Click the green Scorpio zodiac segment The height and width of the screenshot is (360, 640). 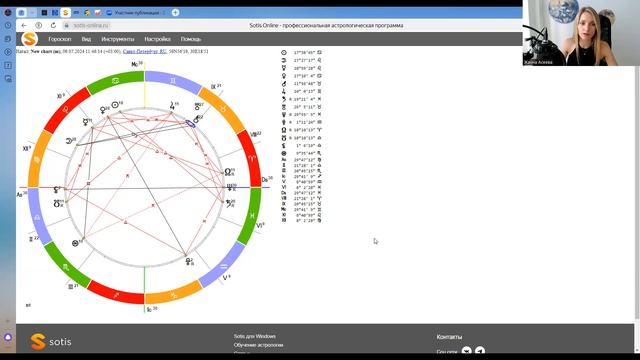pos(66,266)
